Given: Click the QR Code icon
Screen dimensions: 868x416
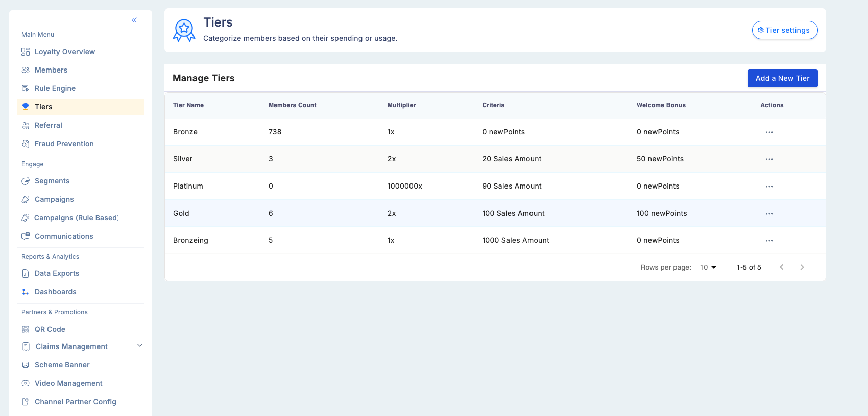Looking at the screenshot, I should tap(26, 329).
